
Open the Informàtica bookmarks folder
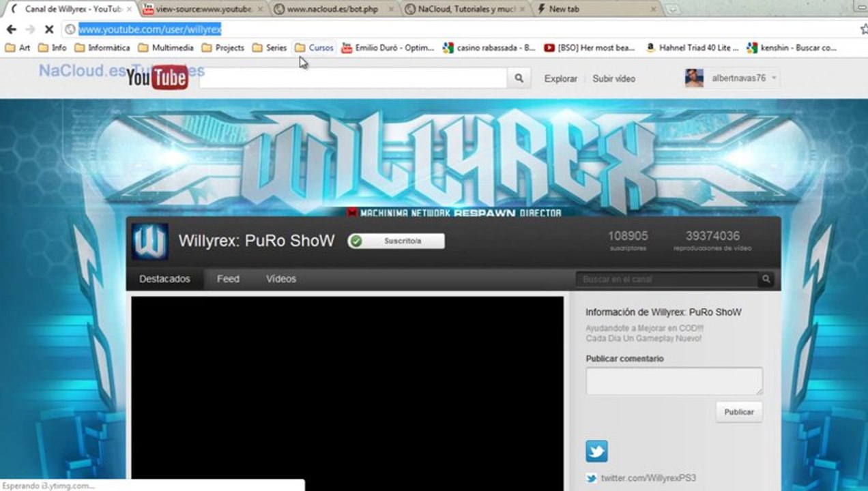coord(102,48)
